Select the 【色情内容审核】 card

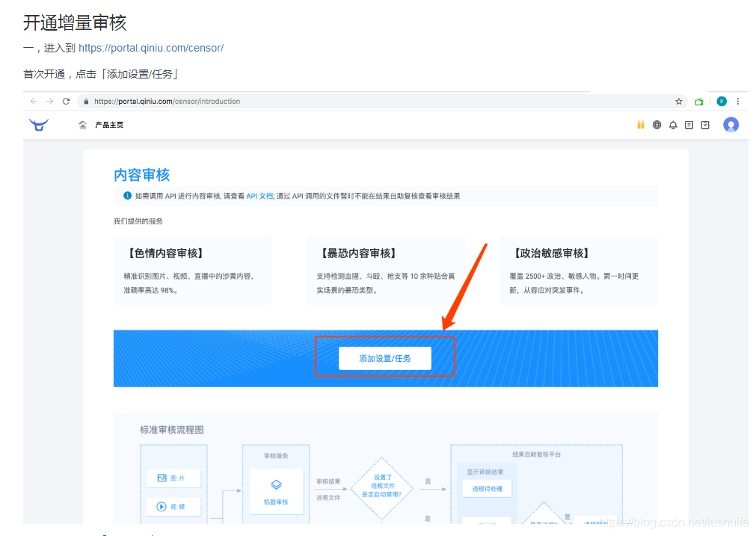(x=193, y=271)
